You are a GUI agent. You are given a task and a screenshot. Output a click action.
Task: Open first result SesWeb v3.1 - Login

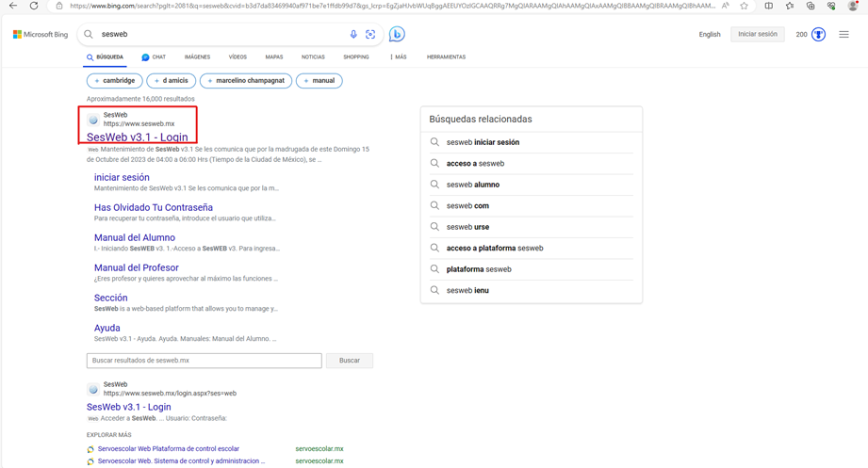138,137
